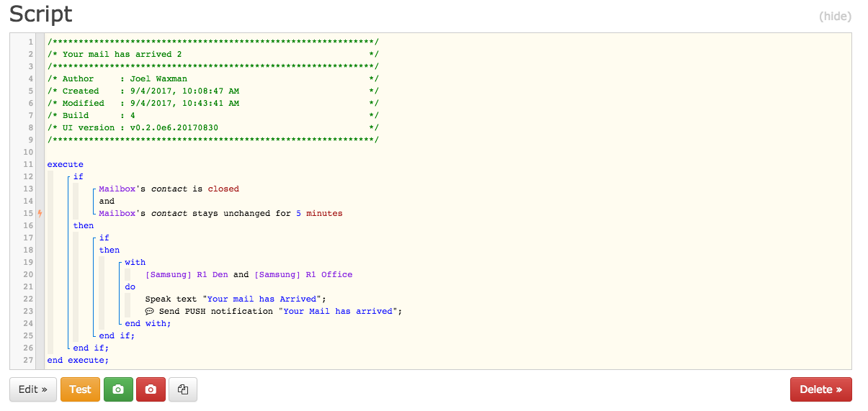Click line number 10 in the gutter
868x411 pixels.
[29, 152]
